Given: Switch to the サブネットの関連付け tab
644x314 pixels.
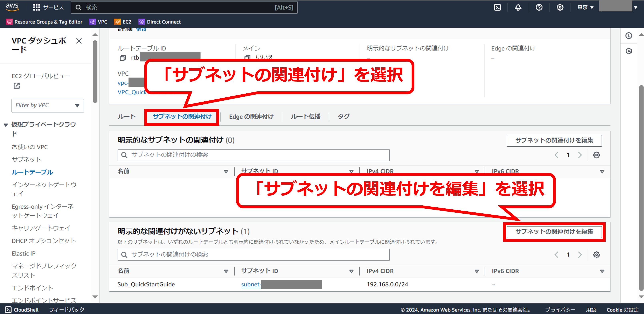Looking at the screenshot, I should tap(182, 116).
